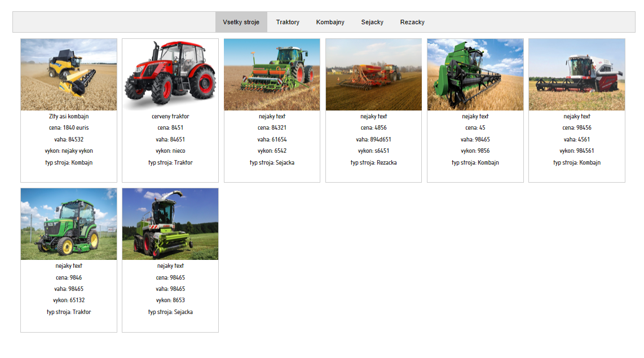Click the text vykon: nieco
644x358 pixels.
point(170,151)
